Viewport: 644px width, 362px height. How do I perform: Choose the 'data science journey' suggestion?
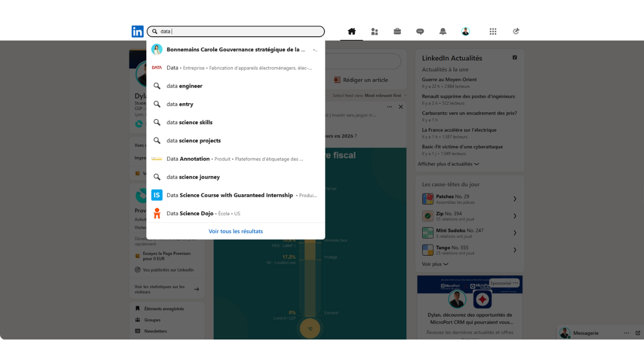pos(236,177)
